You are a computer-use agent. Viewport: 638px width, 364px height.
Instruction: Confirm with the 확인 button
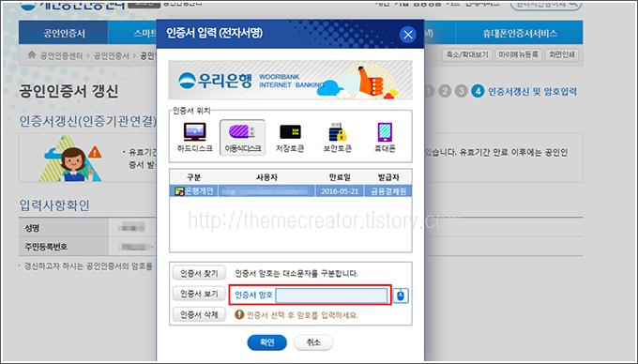pyautogui.click(x=266, y=342)
